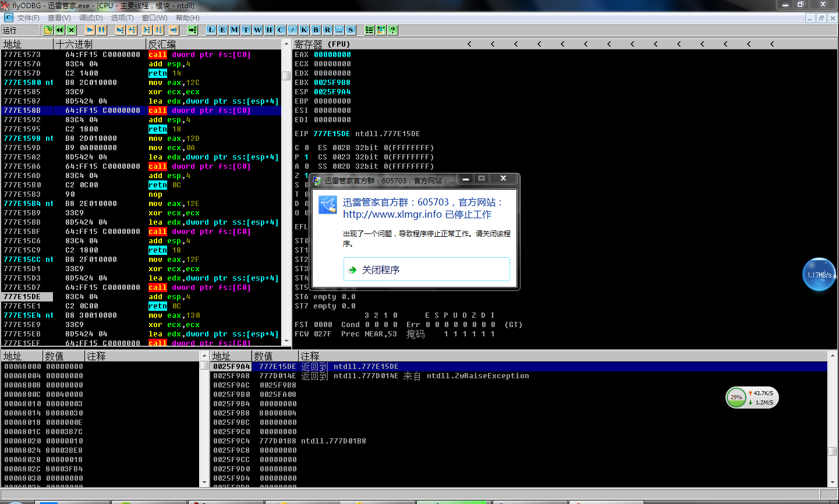Click the blue 1.17MB/s speed ball
Image resolution: width=839 pixels, height=504 pixels.
point(819,275)
